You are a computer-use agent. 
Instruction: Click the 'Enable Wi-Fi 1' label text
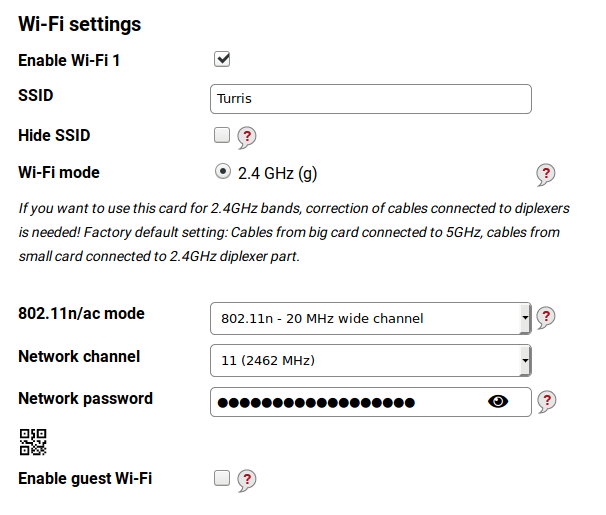69,61
